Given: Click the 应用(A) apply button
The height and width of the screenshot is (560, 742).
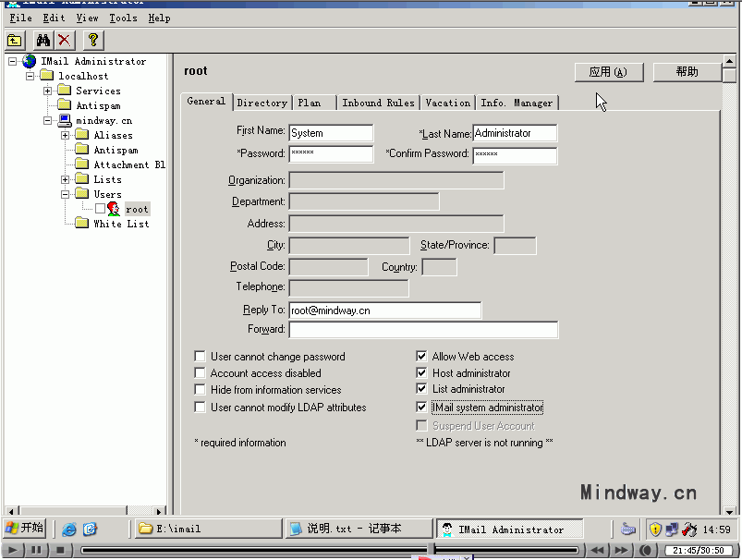Looking at the screenshot, I should [609, 71].
